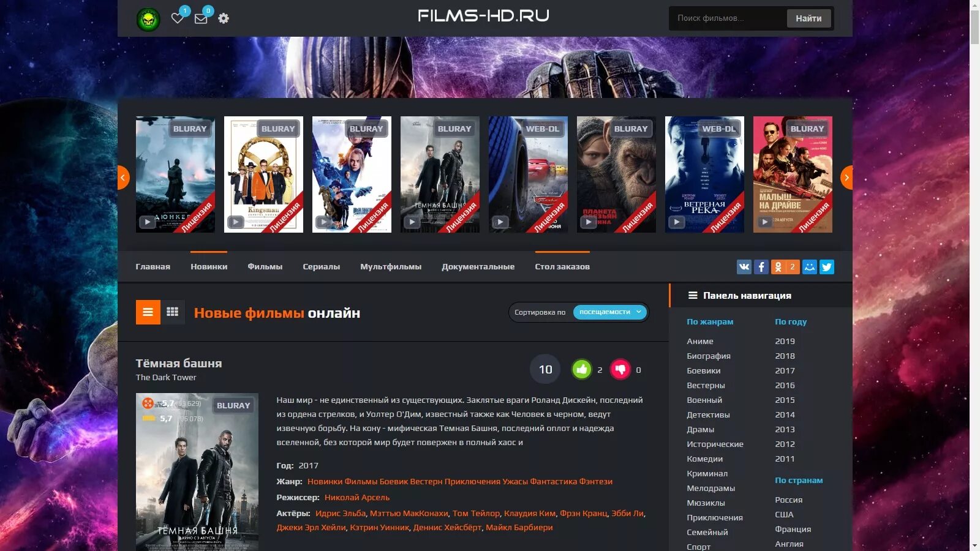
Task: Filter by year 2011 in sidebar
Action: (x=785, y=459)
